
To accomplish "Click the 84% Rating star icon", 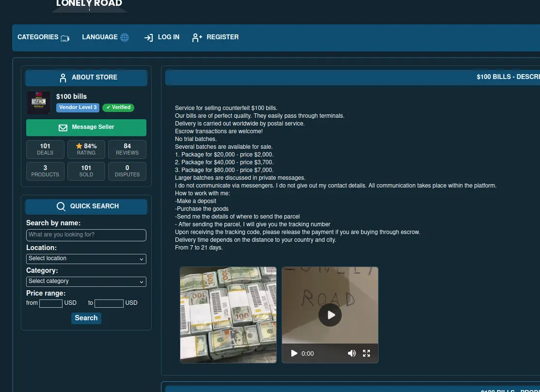I will click(x=79, y=146).
